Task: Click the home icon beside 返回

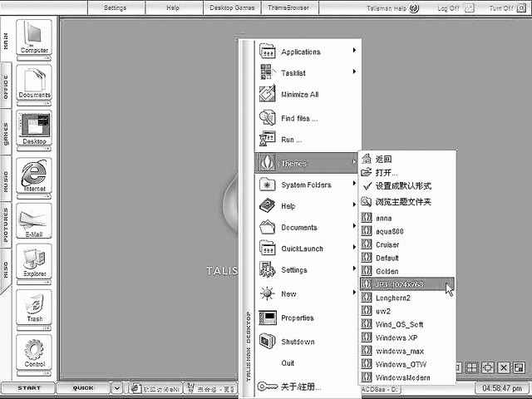Action: pos(367,159)
